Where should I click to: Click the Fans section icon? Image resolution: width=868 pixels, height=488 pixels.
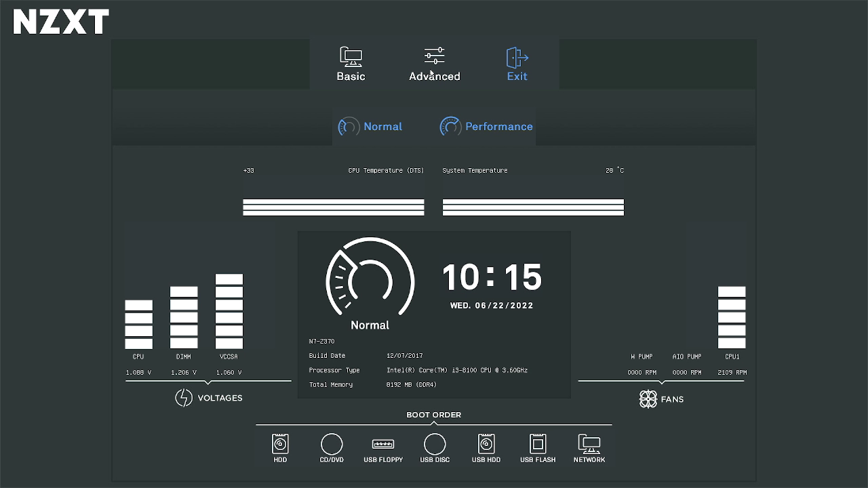[x=648, y=399]
